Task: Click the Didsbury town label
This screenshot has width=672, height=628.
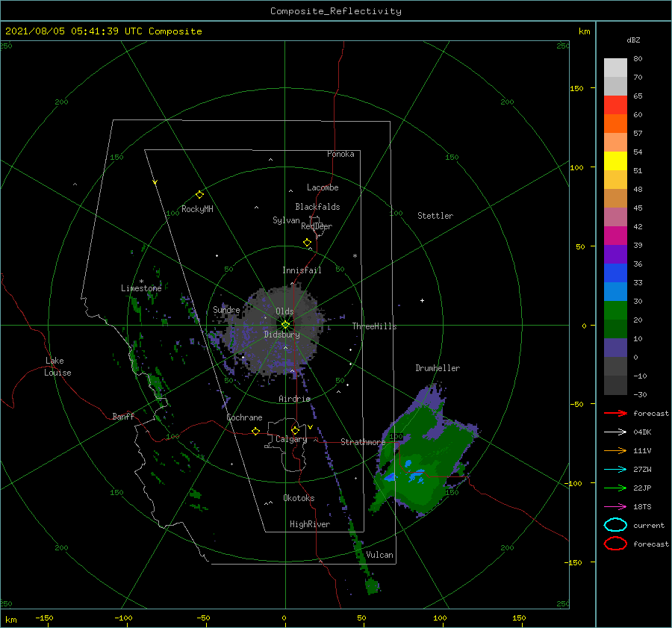Action: point(281,335)
